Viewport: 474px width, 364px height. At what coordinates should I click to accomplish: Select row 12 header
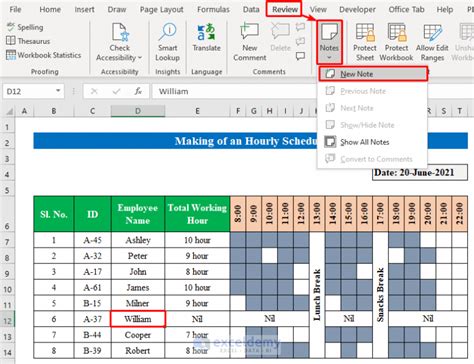pyautogui.click(x=7, y=320)
